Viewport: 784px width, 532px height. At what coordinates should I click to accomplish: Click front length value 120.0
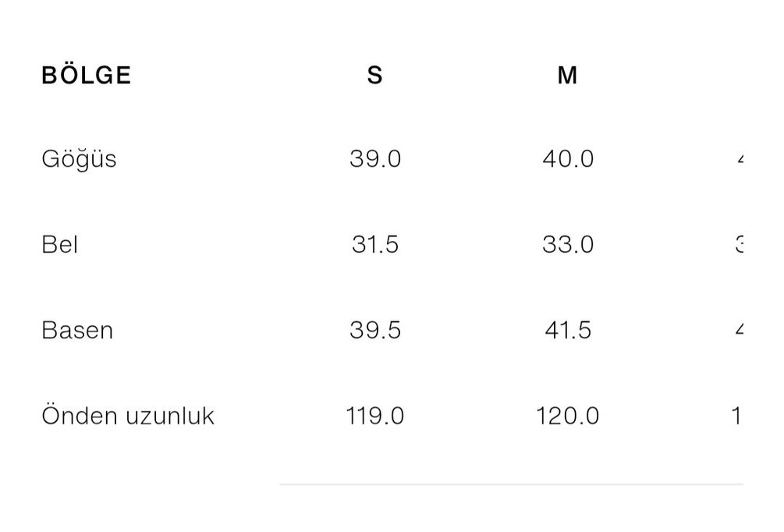point(568,416)
